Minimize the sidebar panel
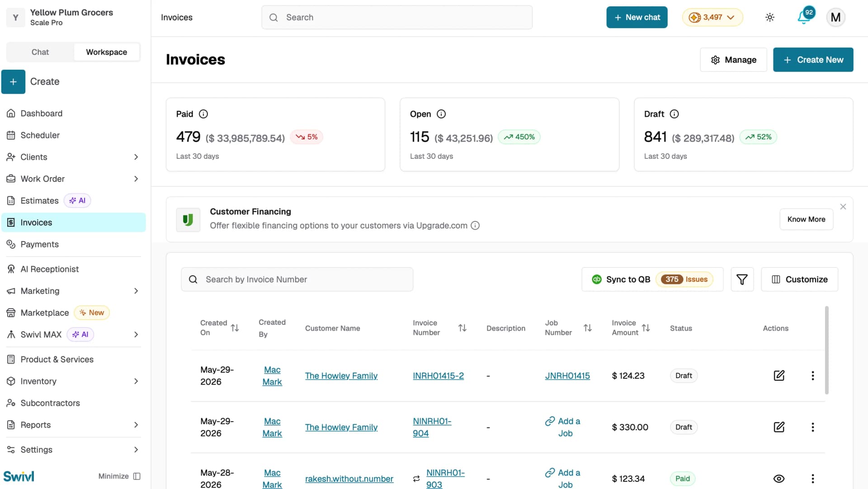868x489 pixels. pyautogui.click(x=119, y=476)
